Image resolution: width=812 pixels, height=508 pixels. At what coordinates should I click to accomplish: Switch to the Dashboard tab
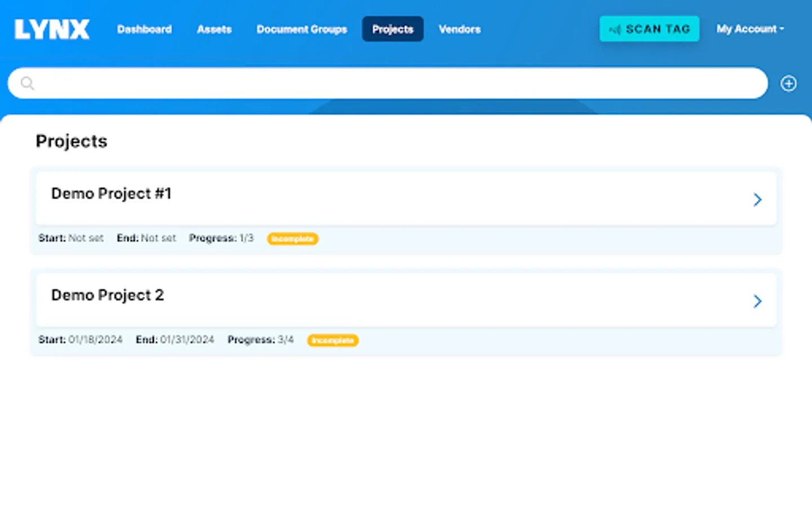[x=144, y=29]
